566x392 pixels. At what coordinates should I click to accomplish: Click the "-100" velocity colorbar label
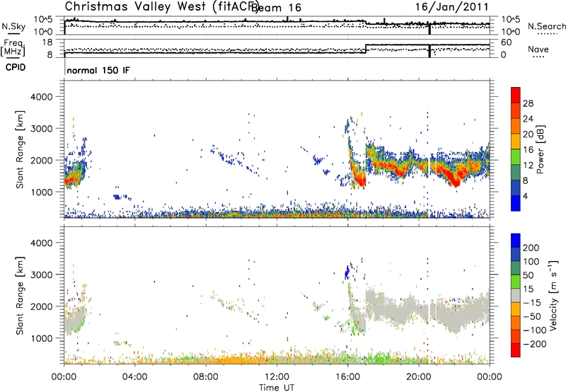(x=534, y=330)
